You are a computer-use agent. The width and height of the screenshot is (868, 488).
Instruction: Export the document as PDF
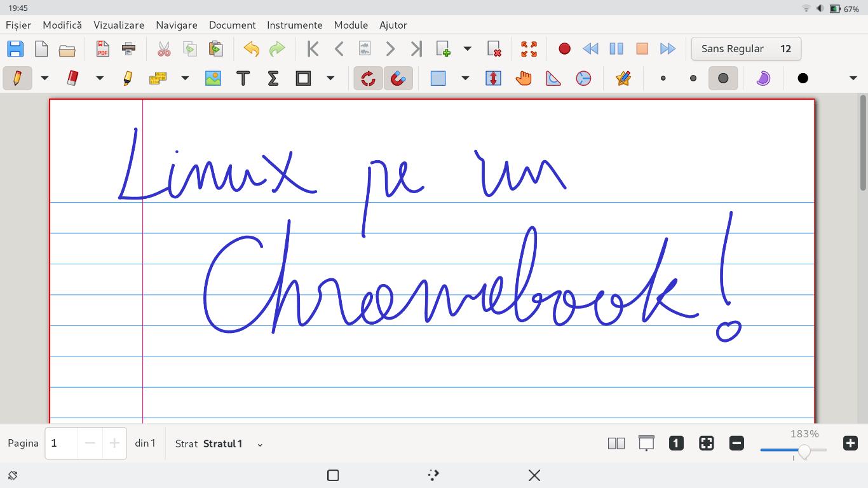coord(102,49)
